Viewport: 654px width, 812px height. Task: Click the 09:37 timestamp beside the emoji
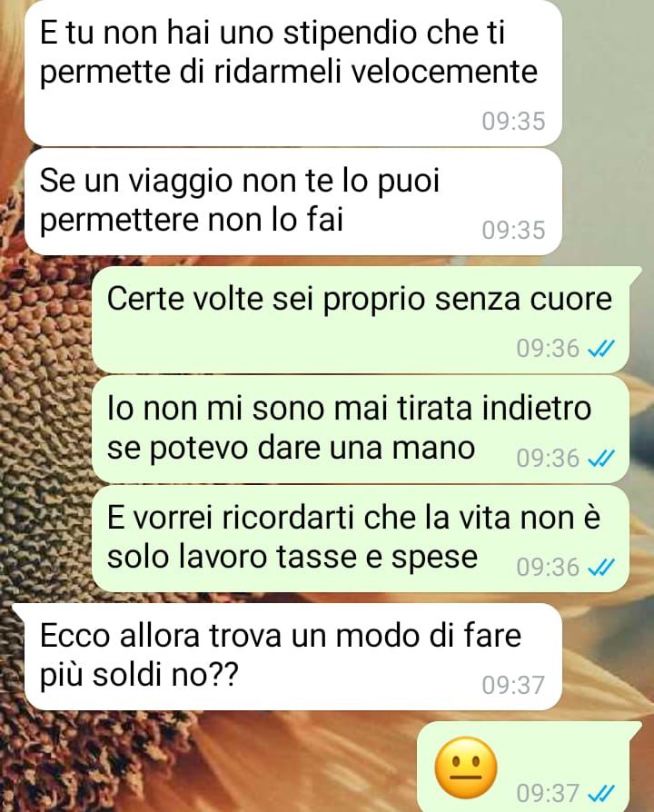click(x=548, y=793)
